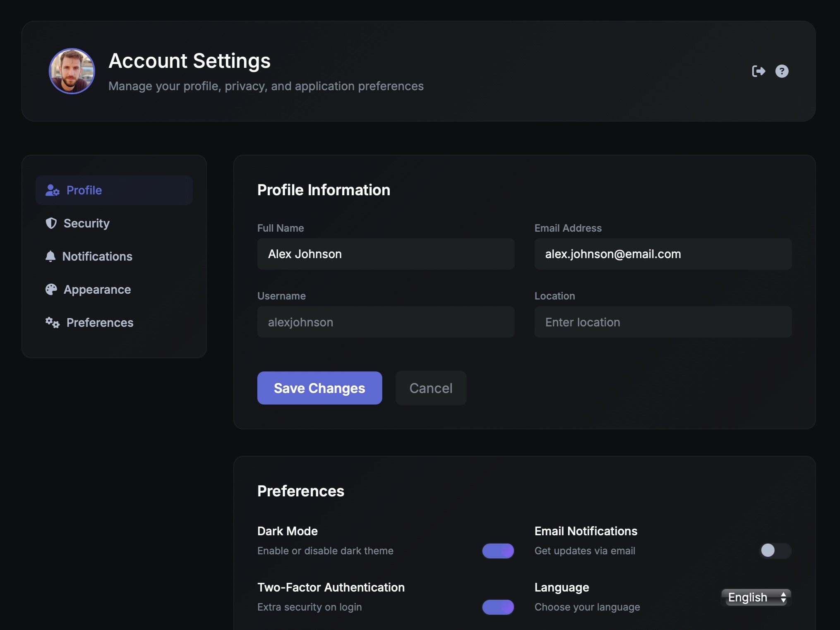
Task: Click the Security shield icon
Action: [50, 223]
